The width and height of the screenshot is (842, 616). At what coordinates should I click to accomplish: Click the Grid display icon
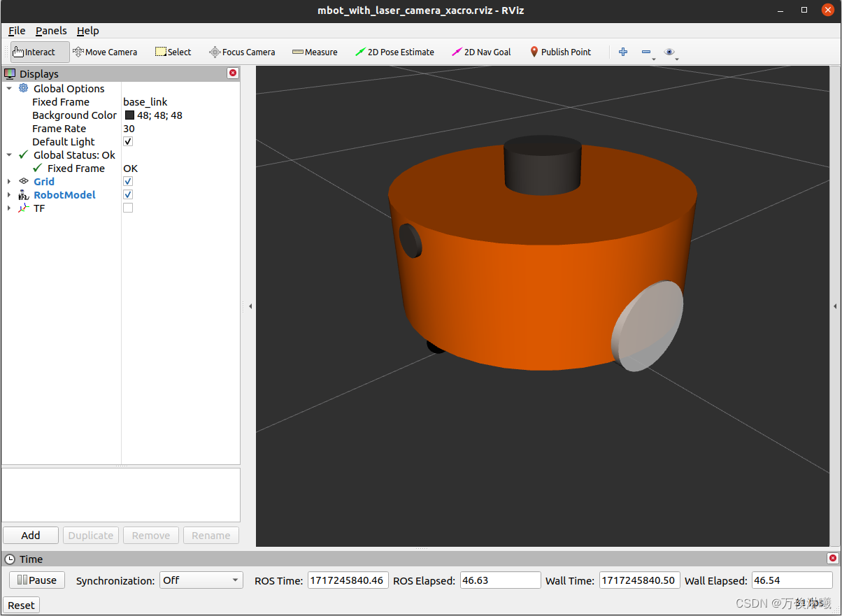click(x=24, y=181)
